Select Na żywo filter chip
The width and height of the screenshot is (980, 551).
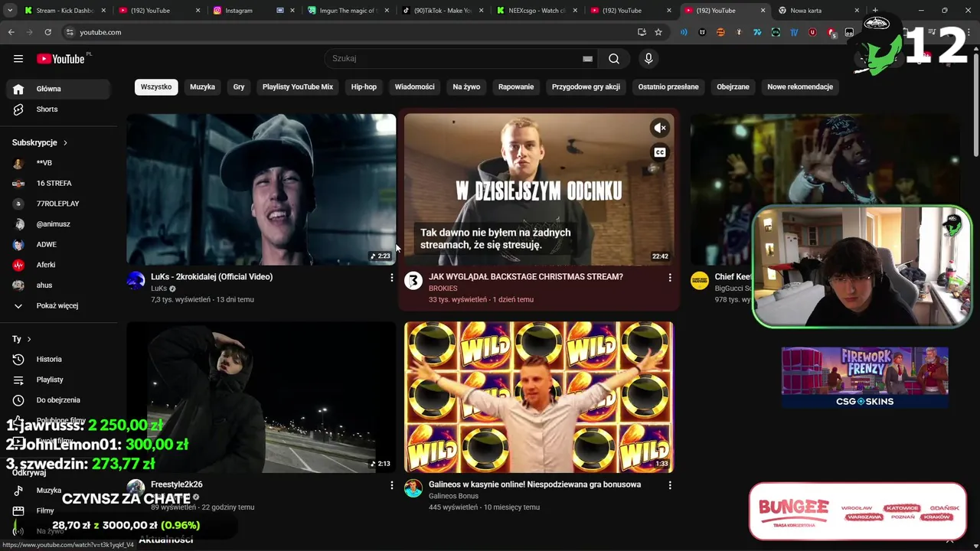pos(466,87)
